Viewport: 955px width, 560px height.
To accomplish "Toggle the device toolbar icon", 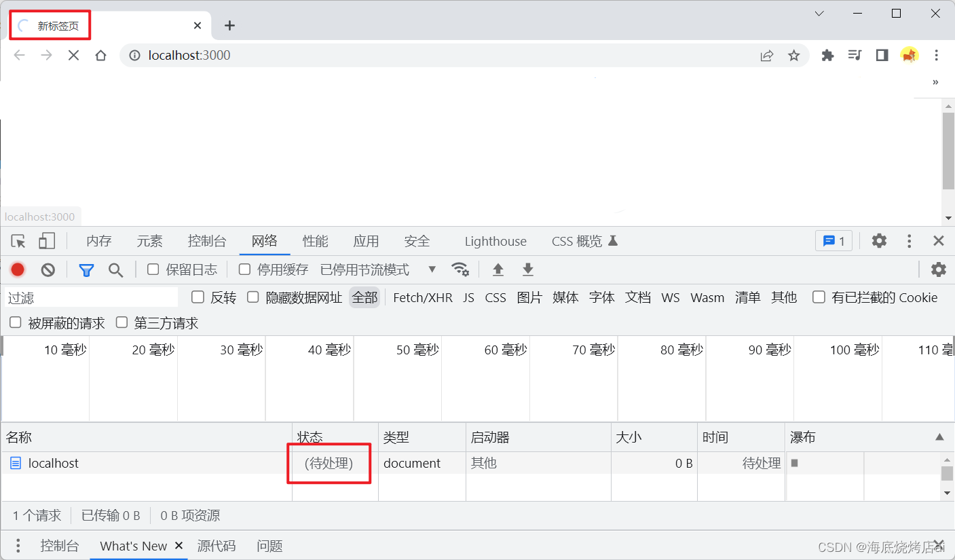I will pyautogui.click(x=46, y=241).
